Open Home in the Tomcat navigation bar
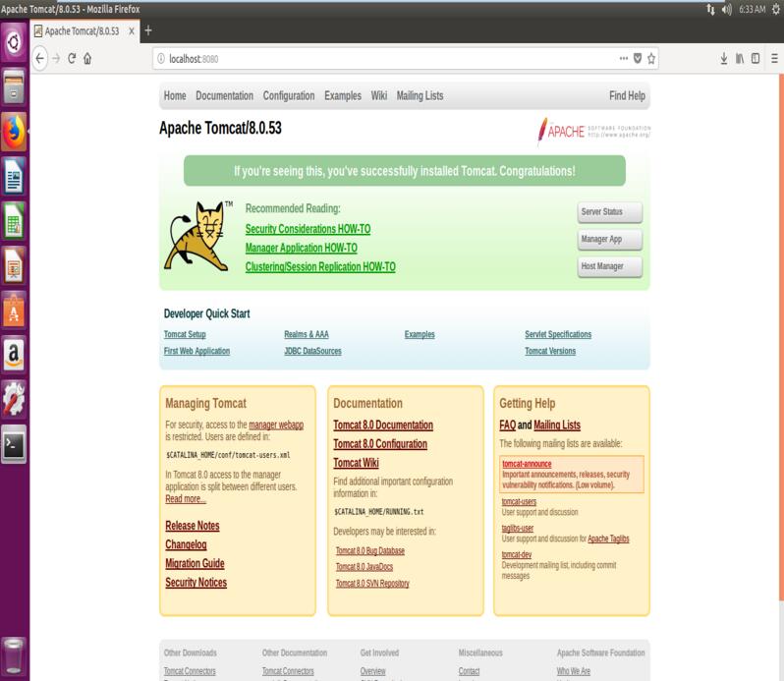Viewport: 784px width, 681px height. 175,95
